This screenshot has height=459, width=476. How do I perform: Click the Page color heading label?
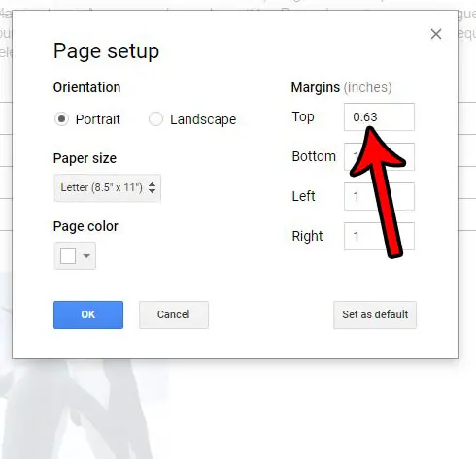click(85, 226)
